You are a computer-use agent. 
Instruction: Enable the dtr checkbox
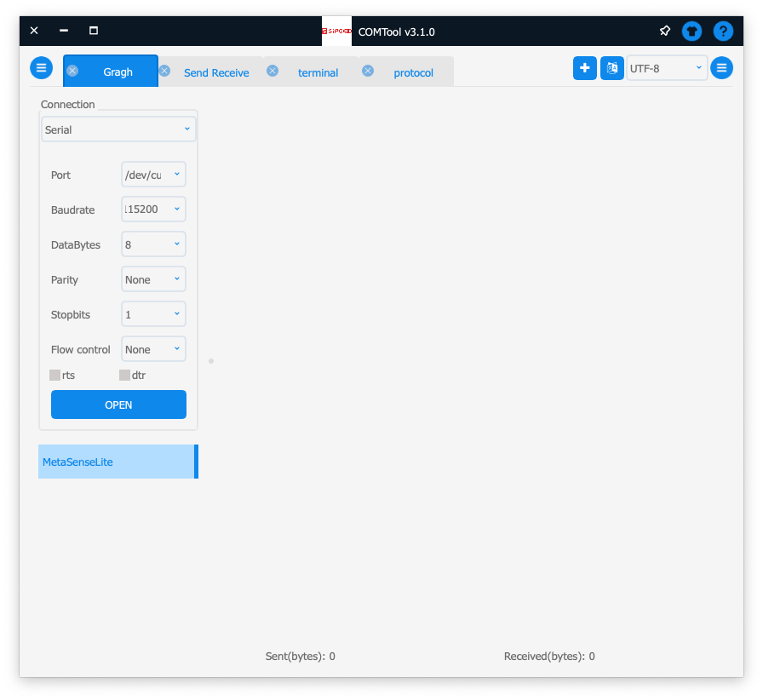click(125, 375)
